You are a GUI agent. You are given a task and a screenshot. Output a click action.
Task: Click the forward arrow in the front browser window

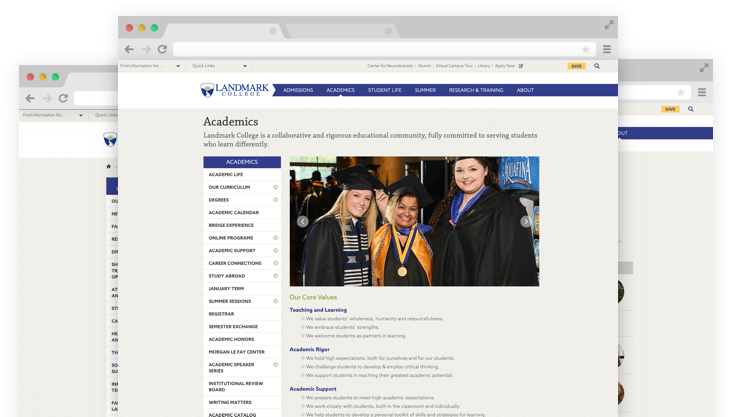[146, 49]
